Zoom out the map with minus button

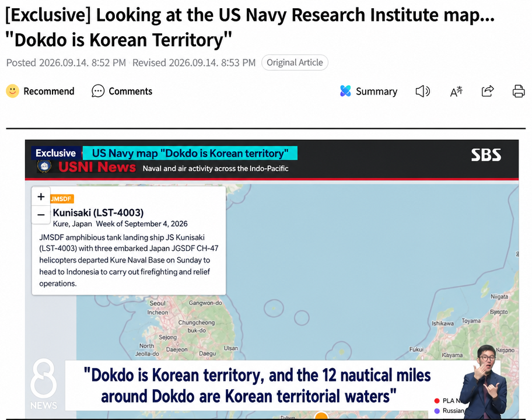click(x=41, y=215)
